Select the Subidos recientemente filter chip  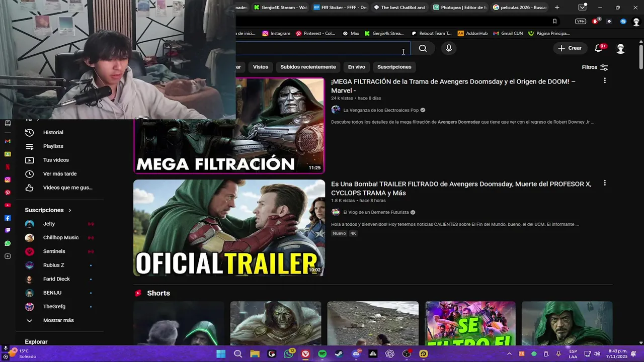pyautogui.click(x=308, y=67)
